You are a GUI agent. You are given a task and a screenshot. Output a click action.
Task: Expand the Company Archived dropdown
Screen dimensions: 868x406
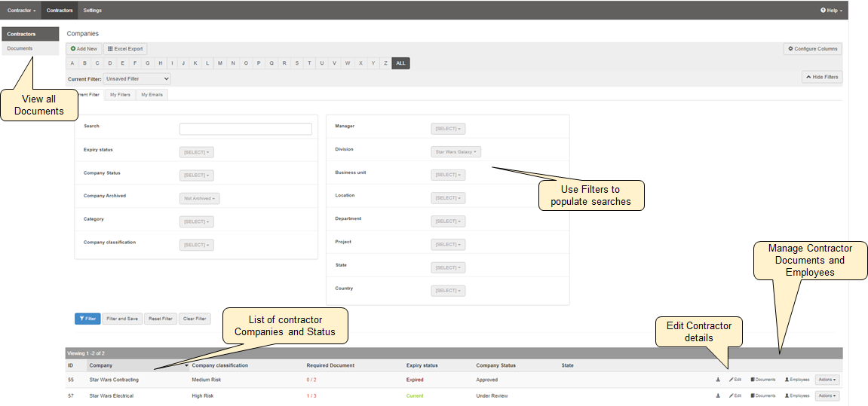click(199, 199)
